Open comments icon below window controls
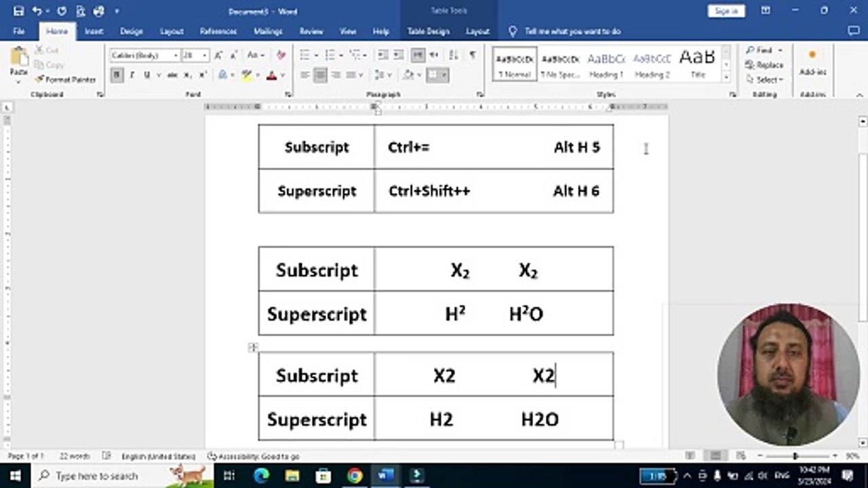The width and height of the screenshot is (868, 488). (853, 31)
